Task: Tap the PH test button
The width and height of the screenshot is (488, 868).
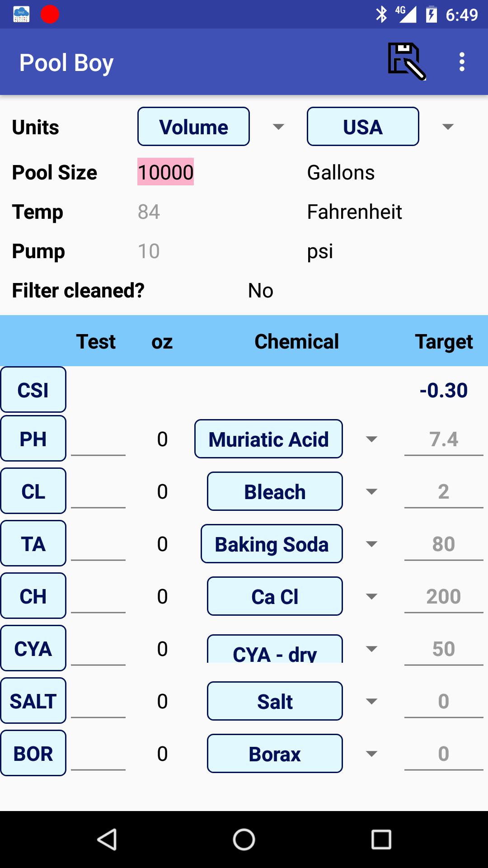Action: coord(33,439)
